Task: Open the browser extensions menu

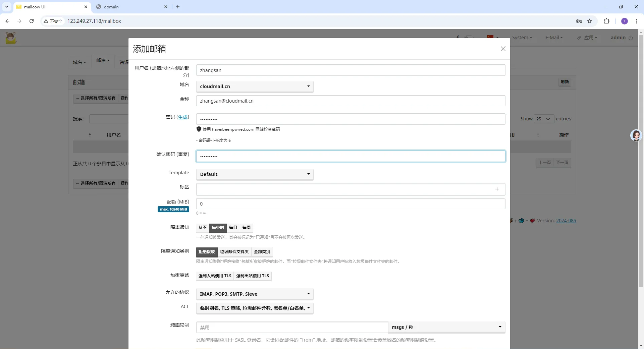Action: 606,21
